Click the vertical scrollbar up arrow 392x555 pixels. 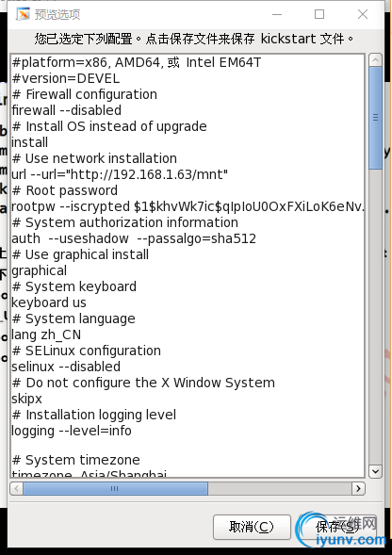click(x=375, y=60)
